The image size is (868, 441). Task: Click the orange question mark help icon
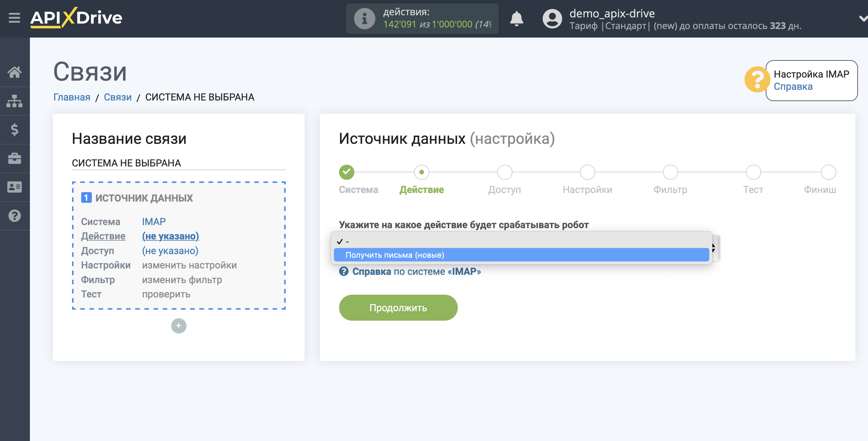tap(757, 80)
